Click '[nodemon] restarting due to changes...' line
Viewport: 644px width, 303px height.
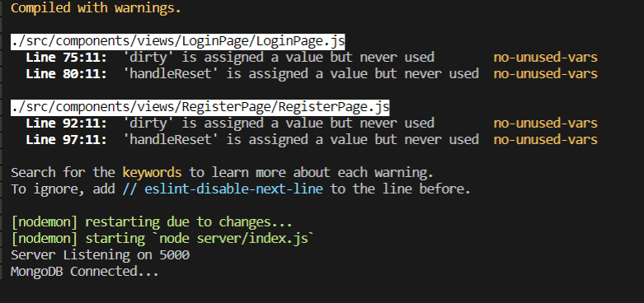click(152, 221)
